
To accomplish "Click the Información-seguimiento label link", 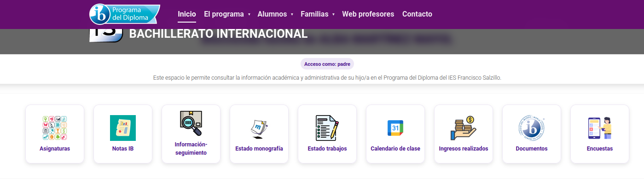I will 191,149.
